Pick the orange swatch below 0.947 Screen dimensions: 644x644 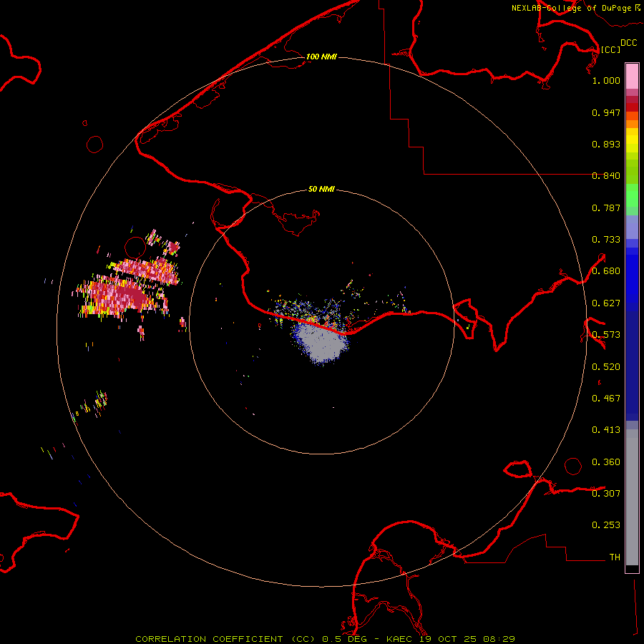tap(632, 123)
